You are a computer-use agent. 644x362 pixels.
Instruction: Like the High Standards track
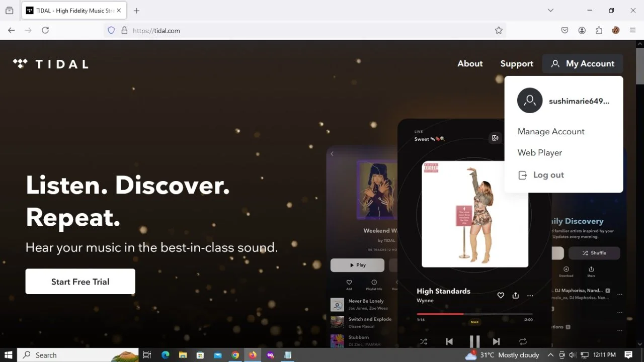click(501, 296)
